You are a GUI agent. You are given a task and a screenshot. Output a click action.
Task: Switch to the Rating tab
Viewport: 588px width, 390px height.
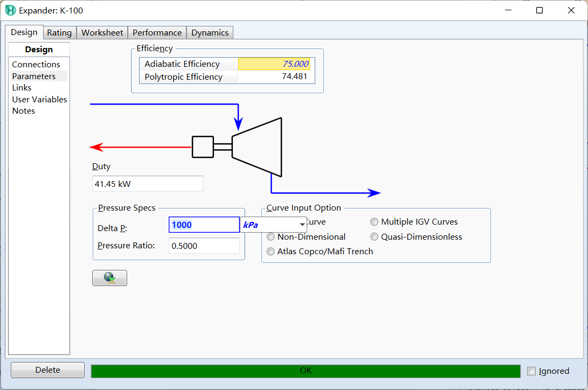point(59,33)
